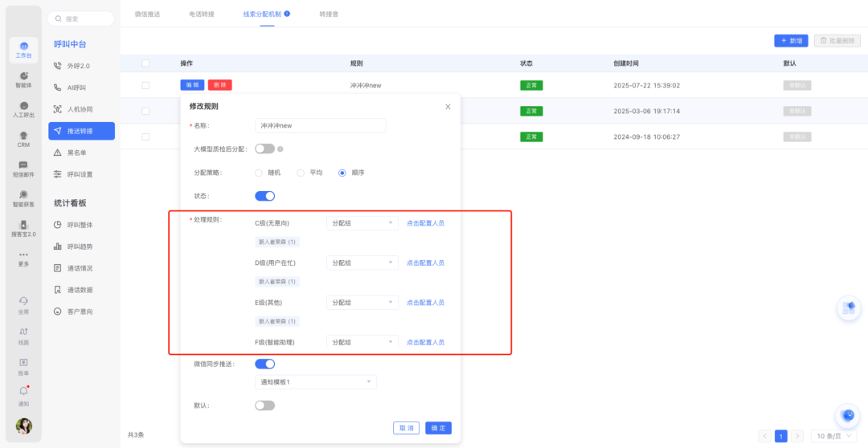Close the 修改规则 dialog with X icon
868x448 pixels.
(448, 107)
